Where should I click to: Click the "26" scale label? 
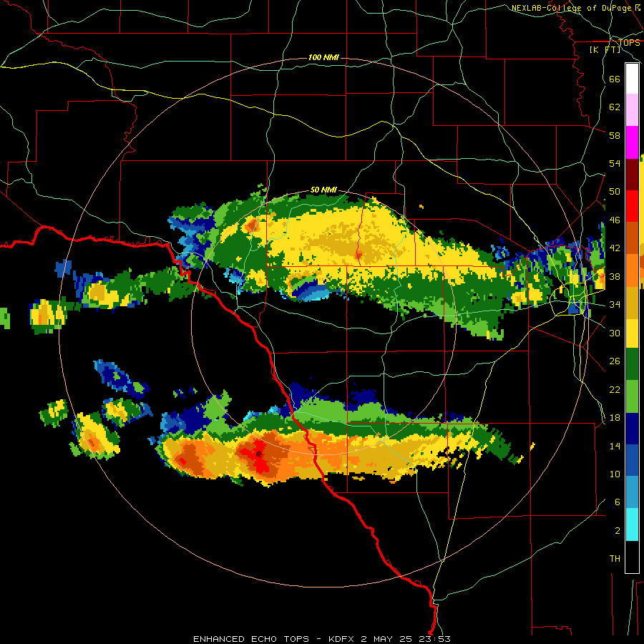(x=615, y=361)
